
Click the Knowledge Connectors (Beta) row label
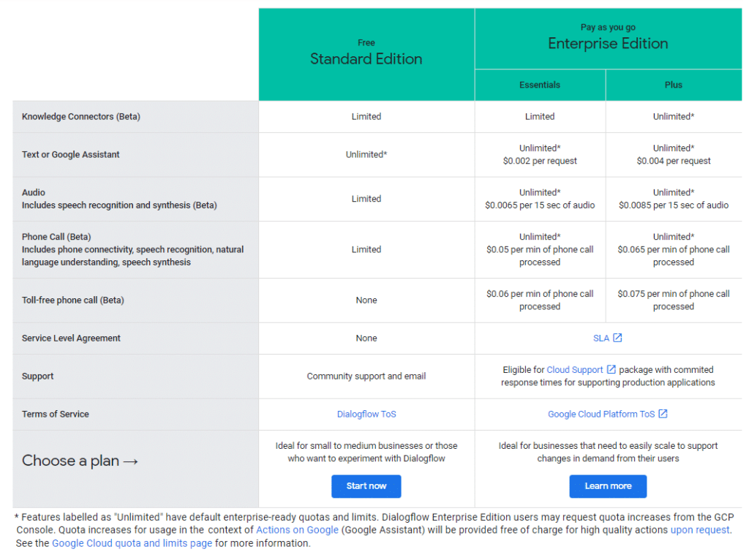[80, 116]
